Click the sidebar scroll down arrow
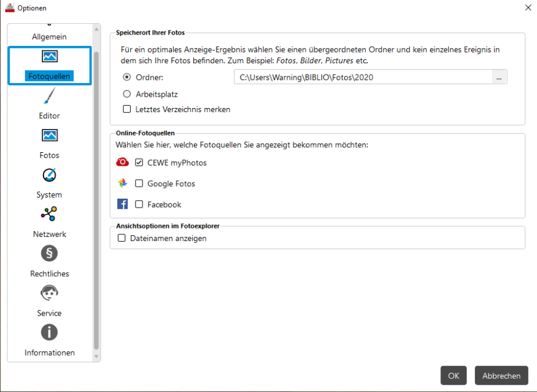 [x=97, y=356]
